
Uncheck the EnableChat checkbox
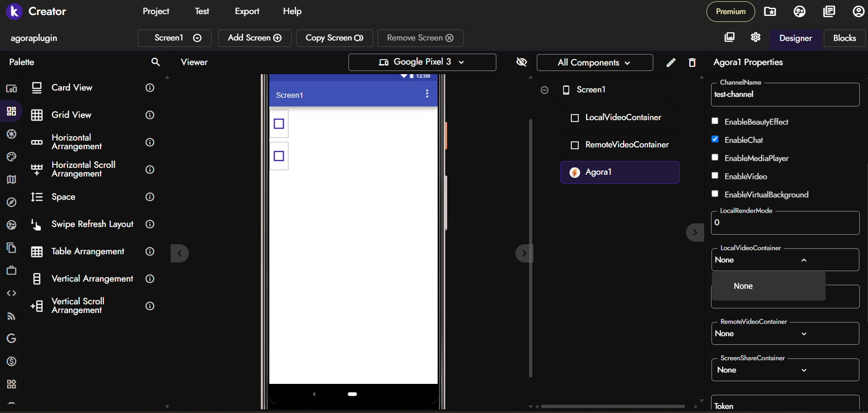coord(715,139)
